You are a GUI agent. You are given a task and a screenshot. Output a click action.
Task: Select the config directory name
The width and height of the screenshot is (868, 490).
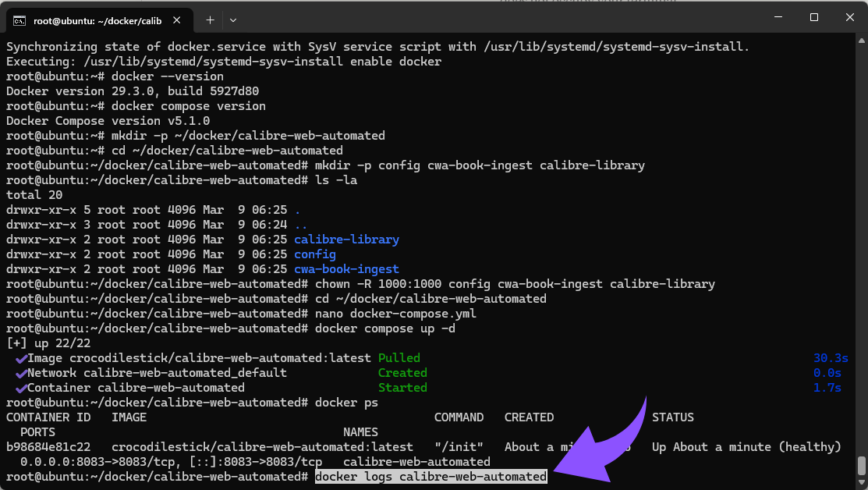[315, 254]
